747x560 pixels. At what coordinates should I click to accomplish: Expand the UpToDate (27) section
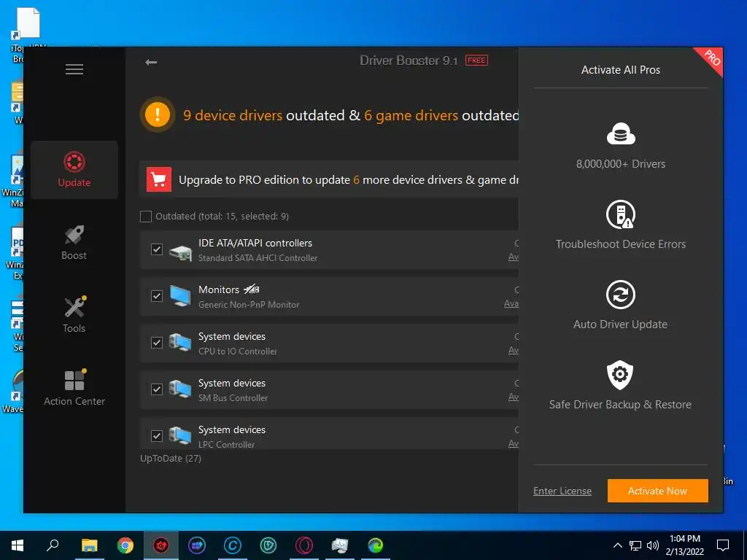tap(171, 458)
